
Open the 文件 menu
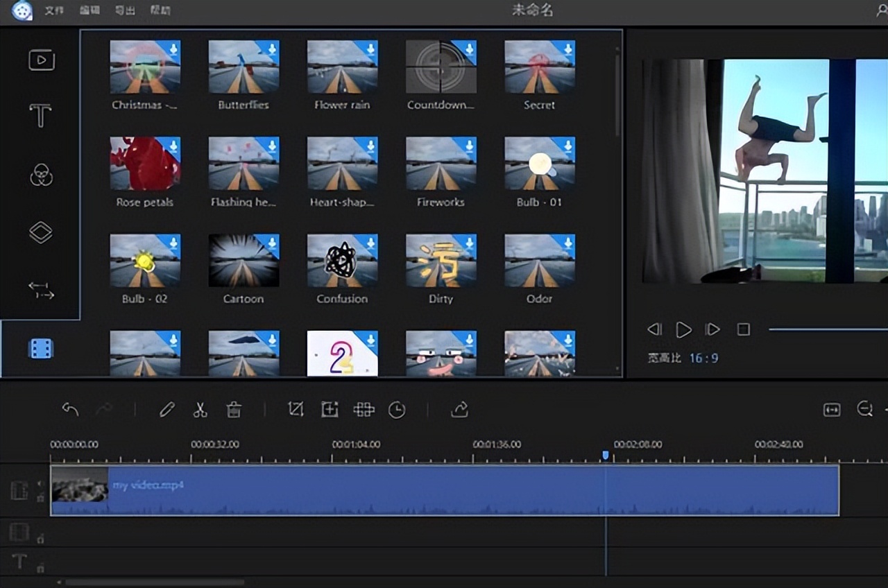(x=54, y=11)
